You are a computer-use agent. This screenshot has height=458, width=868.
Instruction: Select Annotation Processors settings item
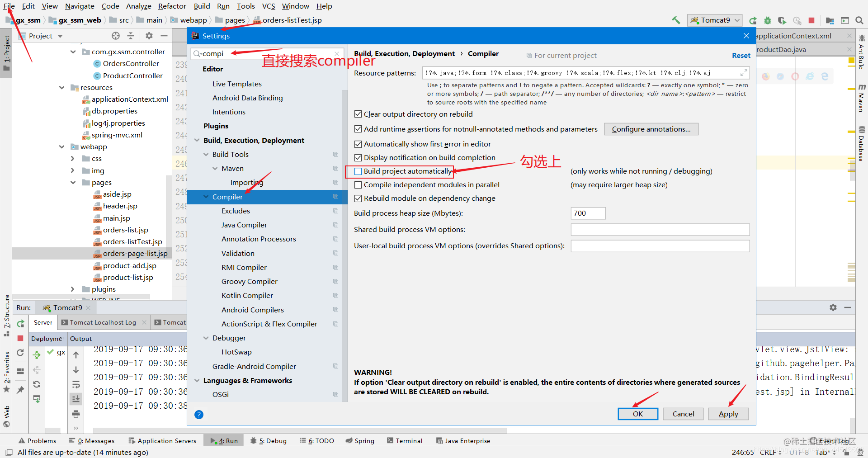pyautogui.click(x=259, y=239)
